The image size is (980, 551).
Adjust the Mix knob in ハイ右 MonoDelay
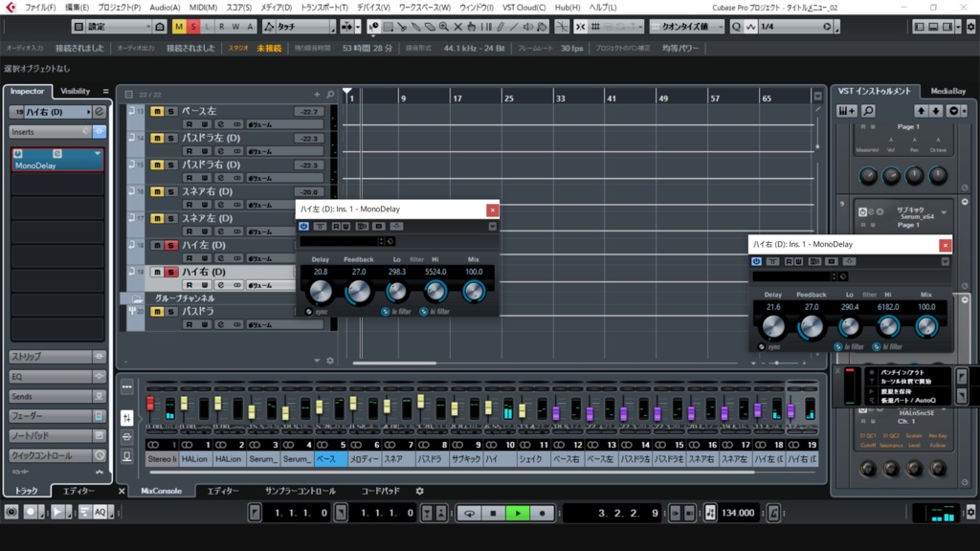[926, 326]
